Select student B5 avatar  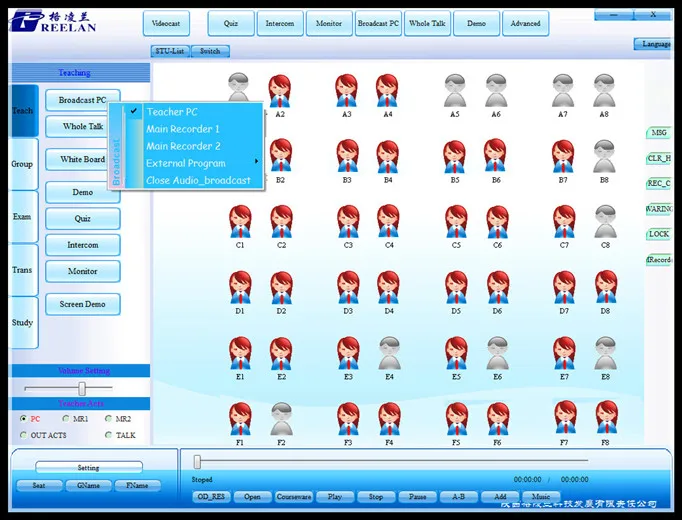click(x=455, y=157)
